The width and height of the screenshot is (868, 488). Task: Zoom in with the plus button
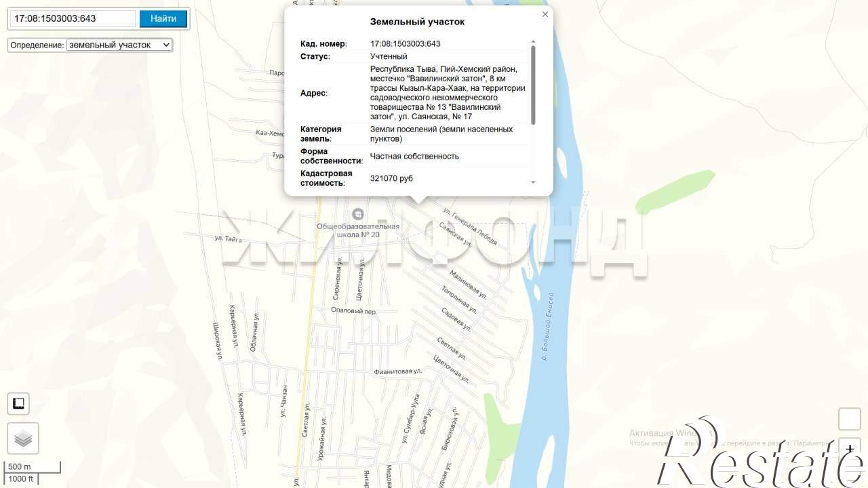(x=850, y=449)
